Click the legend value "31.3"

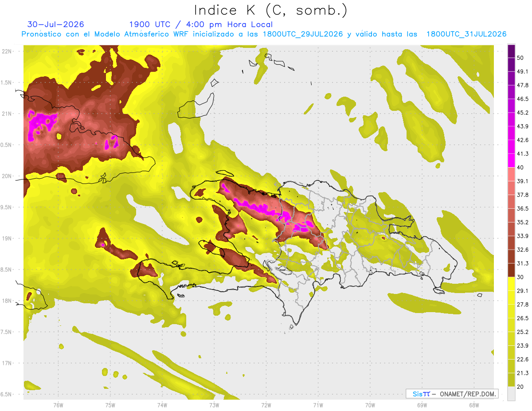pyautogui.click(x=523, y=263)
